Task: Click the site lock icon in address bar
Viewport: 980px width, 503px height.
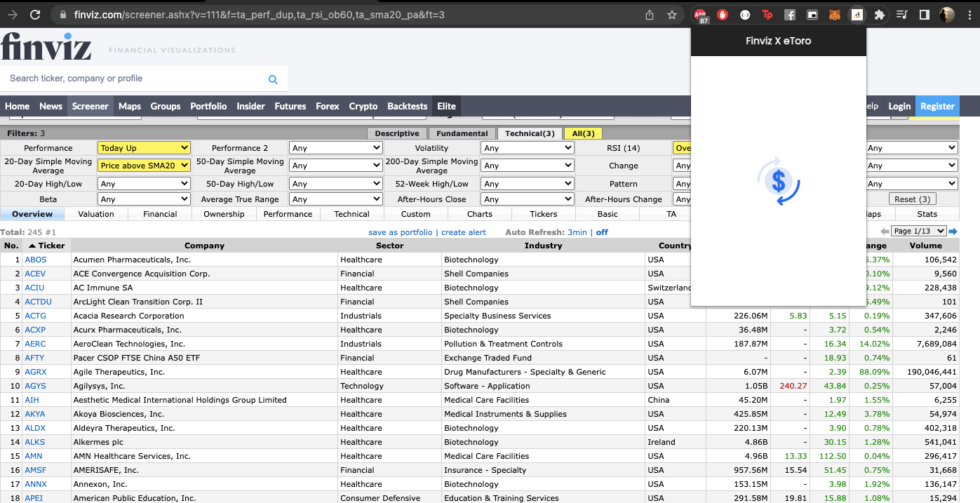Action: tap(63, 15)
